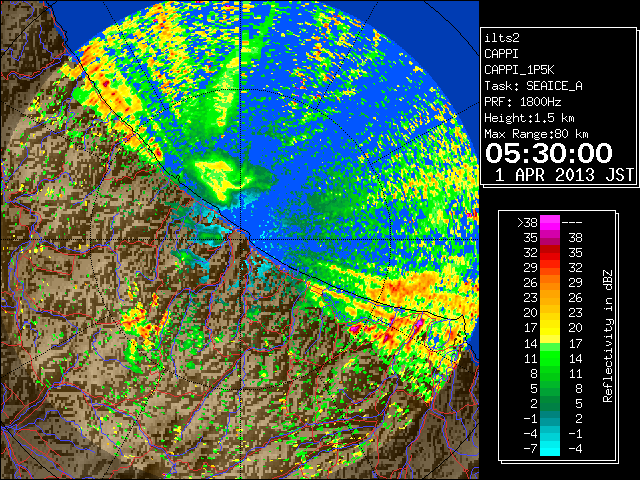Pick the dark green swatch in the 2–5 row
This screenshot has height=480, width=640.
(x=550, y=403)
